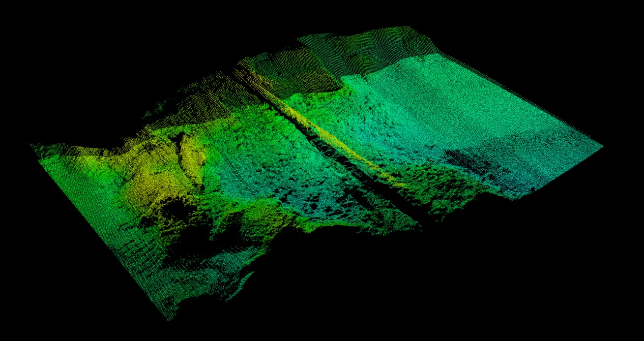Select the rightmost corner tip of point cloud
This screenshot has height=341, width=644.
(602, 146)
